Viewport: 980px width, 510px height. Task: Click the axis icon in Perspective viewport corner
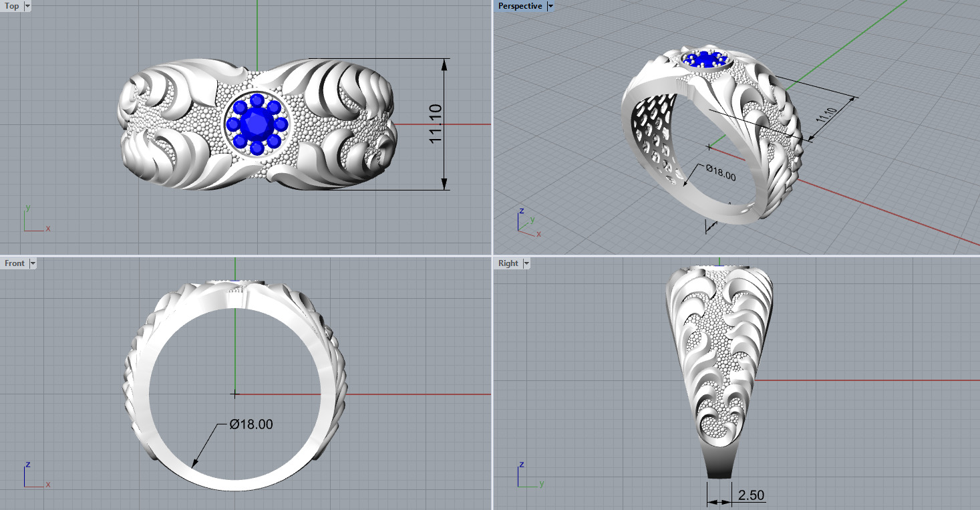click(529, 223)
